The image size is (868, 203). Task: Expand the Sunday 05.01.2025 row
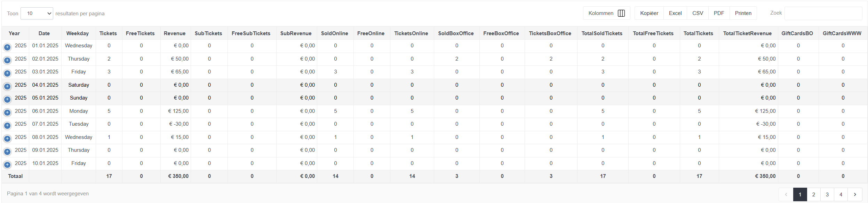point(7,99)
